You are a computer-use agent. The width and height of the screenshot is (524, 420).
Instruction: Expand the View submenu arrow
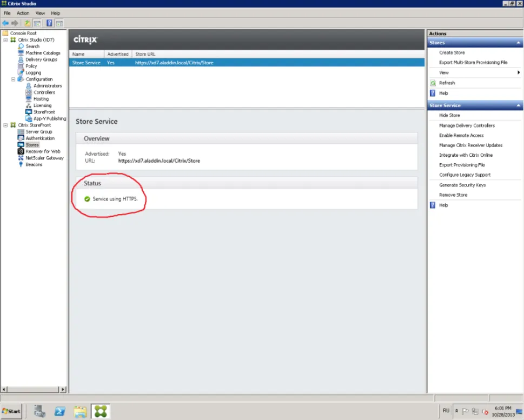coord(519,72)
